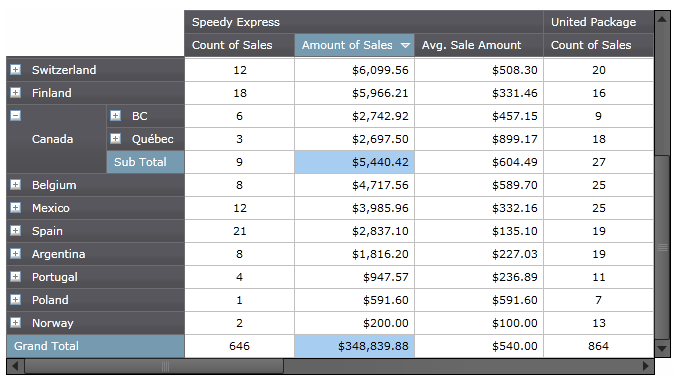Select the 21 Spain count cell
The width and height of the screenshot is (675, 380).
pyautogui.click(x=239, y=231)
